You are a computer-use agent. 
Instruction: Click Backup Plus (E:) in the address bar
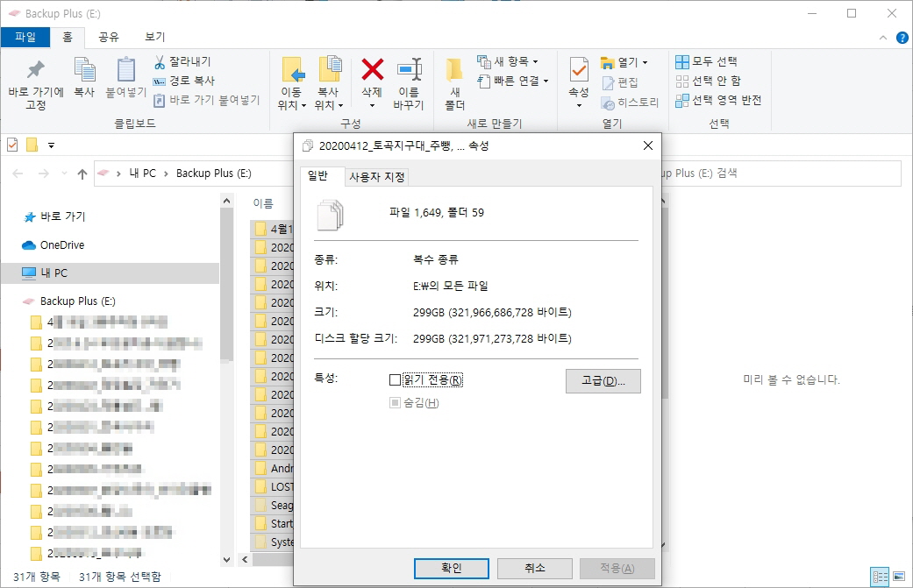(214, 174)
